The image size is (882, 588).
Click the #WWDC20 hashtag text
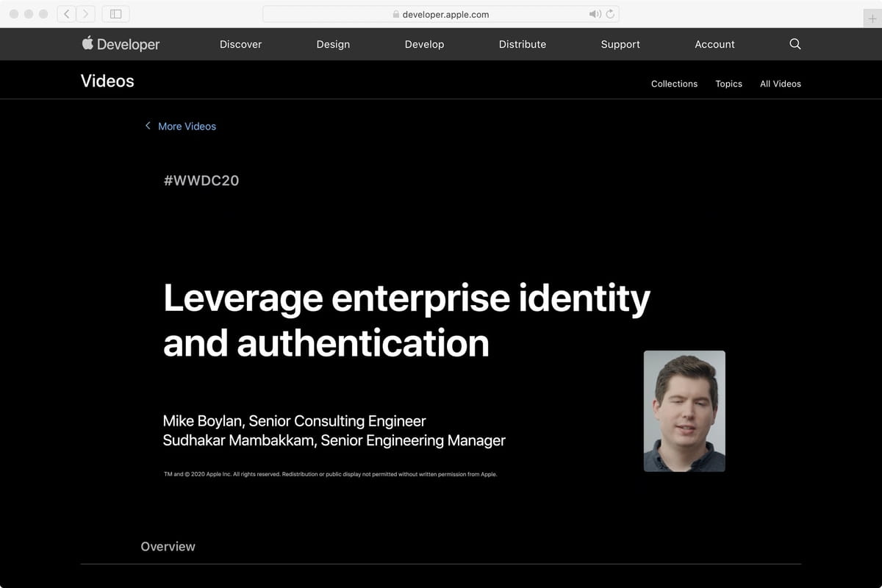(201, 180)
